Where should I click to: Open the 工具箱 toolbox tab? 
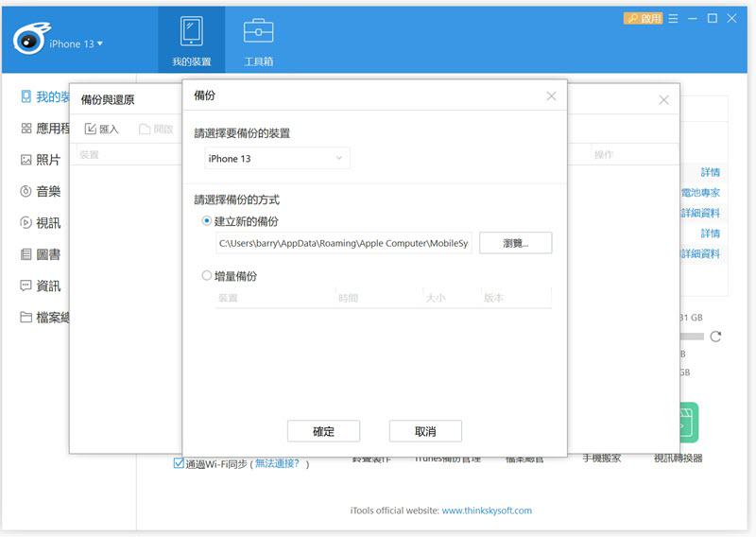coord(258,41)
